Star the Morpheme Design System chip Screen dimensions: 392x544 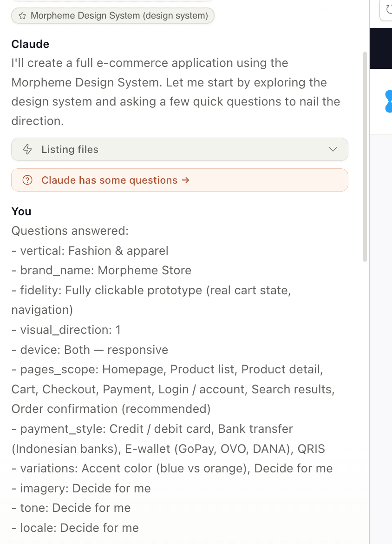[x=21, y=15]
